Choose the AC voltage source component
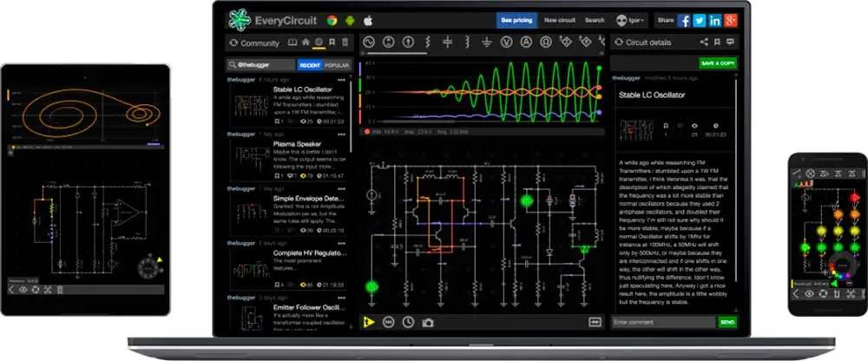Screen dimensions: 868x361 coord(368,42)
